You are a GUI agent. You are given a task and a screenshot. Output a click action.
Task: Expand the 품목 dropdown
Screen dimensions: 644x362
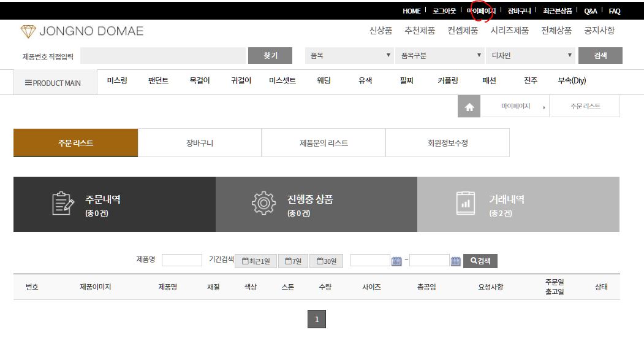(x=349, y=56)
